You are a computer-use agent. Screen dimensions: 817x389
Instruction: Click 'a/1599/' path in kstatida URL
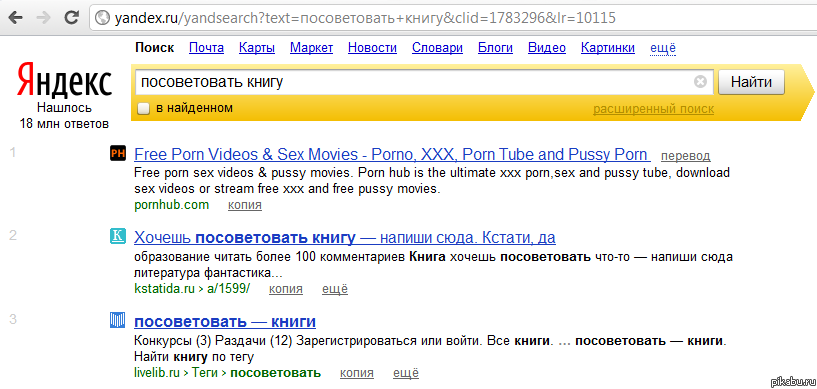pos(228,288)
